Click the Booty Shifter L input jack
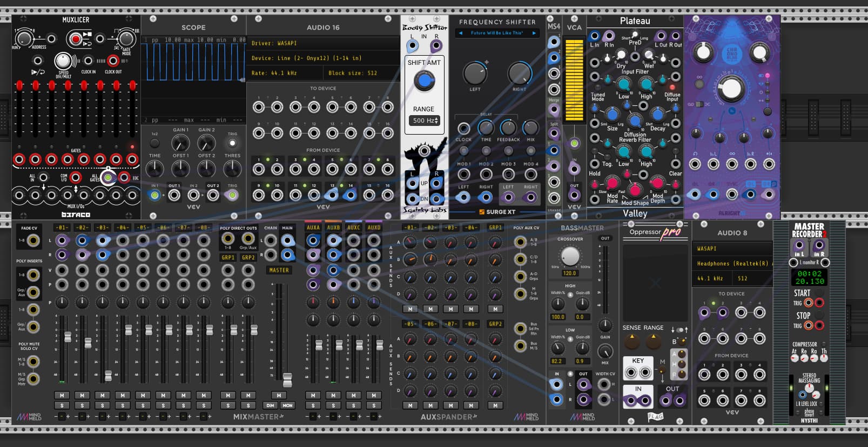This screenshot has height=447, width=868. 412,46
